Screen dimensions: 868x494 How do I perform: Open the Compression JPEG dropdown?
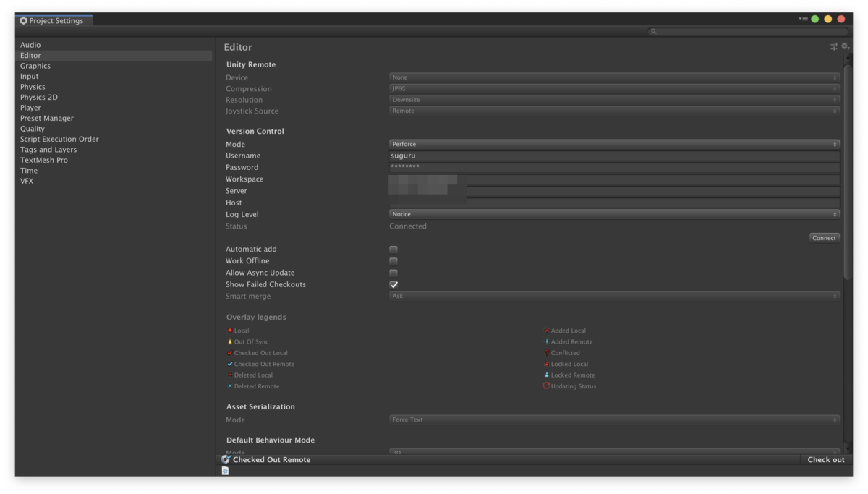click(x=614, y=89)
